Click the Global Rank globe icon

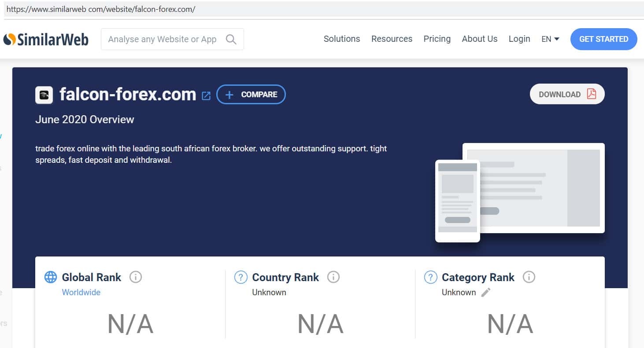tap(51, 277)
